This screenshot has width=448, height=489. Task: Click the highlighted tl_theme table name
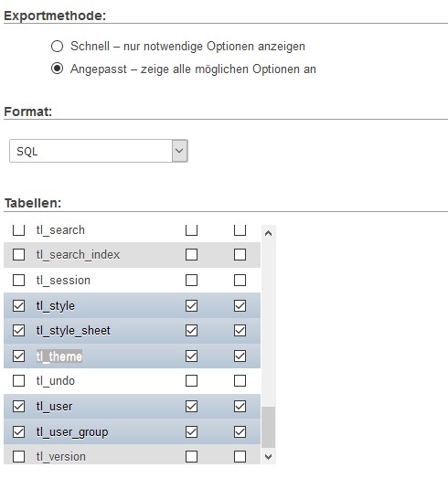[x=59, y=356]
